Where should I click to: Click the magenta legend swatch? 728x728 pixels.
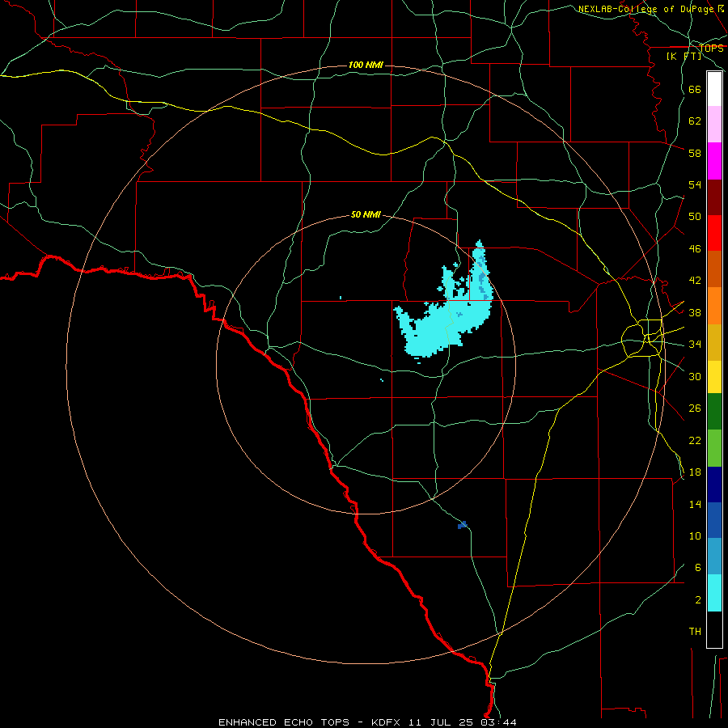coord(714,161)
